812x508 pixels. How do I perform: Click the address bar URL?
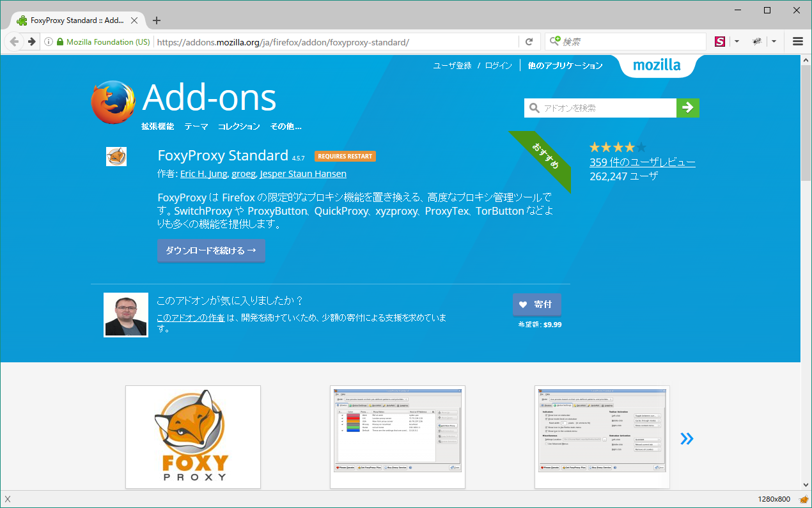[283, 42]
